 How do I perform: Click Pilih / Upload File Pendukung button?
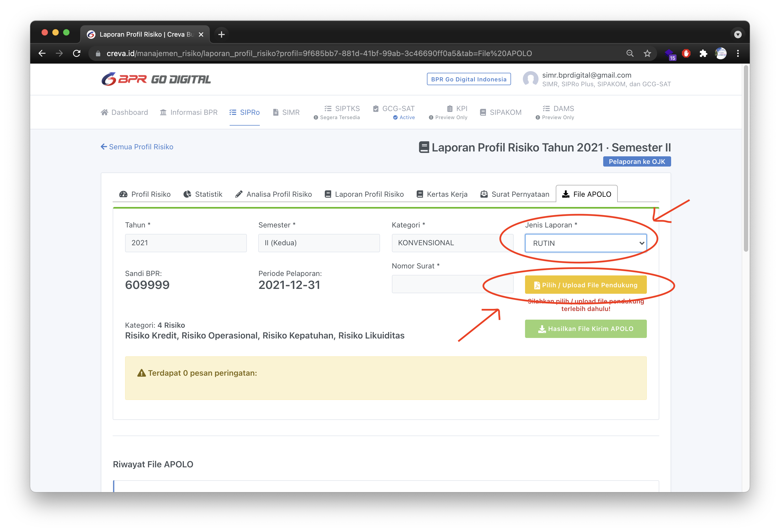point(586,285)
